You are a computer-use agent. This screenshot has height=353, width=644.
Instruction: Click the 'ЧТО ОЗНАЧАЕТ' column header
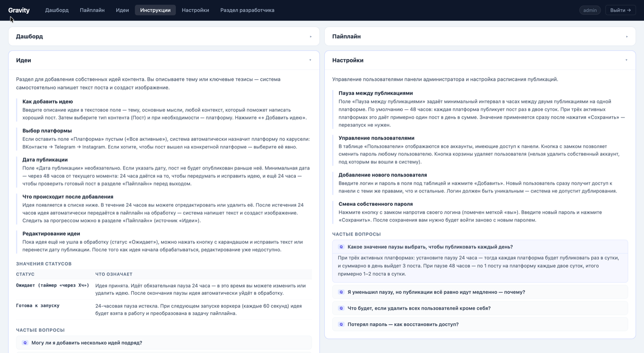pos(114,274)
